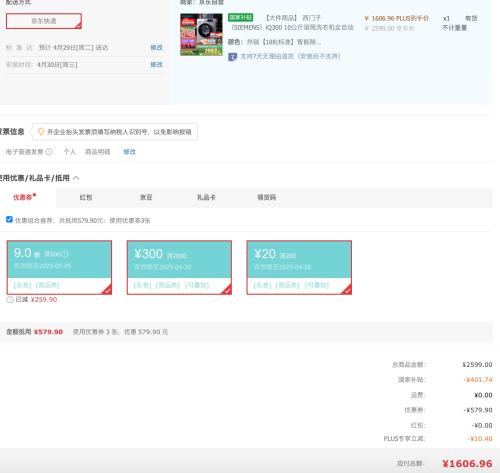
Task: Switch to the 领货码 tab
Action: tap(266, 197)
